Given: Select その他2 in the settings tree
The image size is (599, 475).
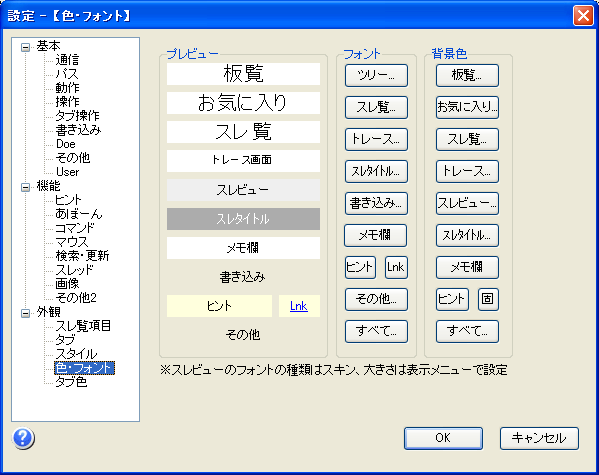Looking at the screenshot, I should point(76,298).
